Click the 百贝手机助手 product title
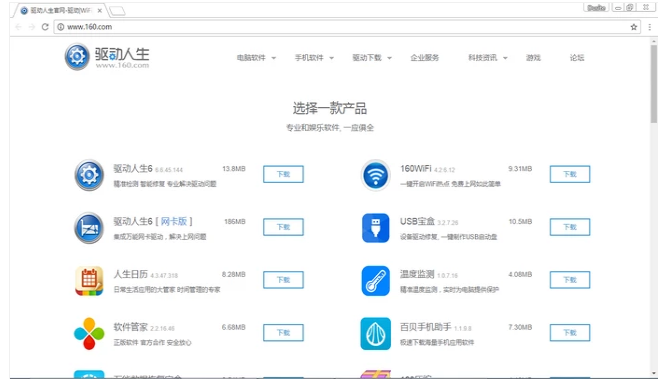Screen dimensions: 658x379 (x=426, y=327)
